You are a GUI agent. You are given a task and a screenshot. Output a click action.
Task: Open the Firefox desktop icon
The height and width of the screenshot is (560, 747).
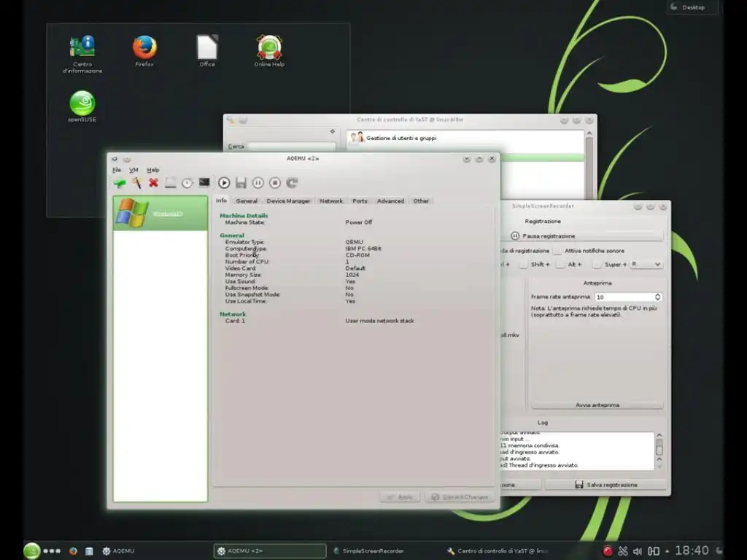(144, 50)
